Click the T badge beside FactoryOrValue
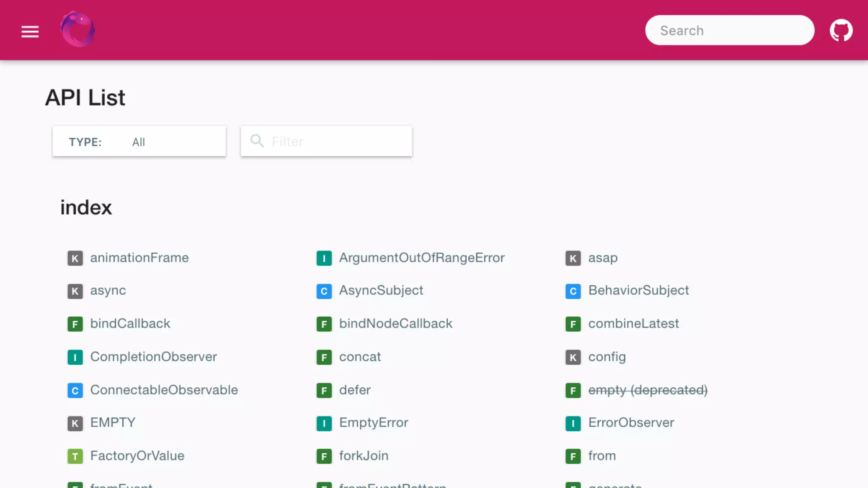 point(75,456)
